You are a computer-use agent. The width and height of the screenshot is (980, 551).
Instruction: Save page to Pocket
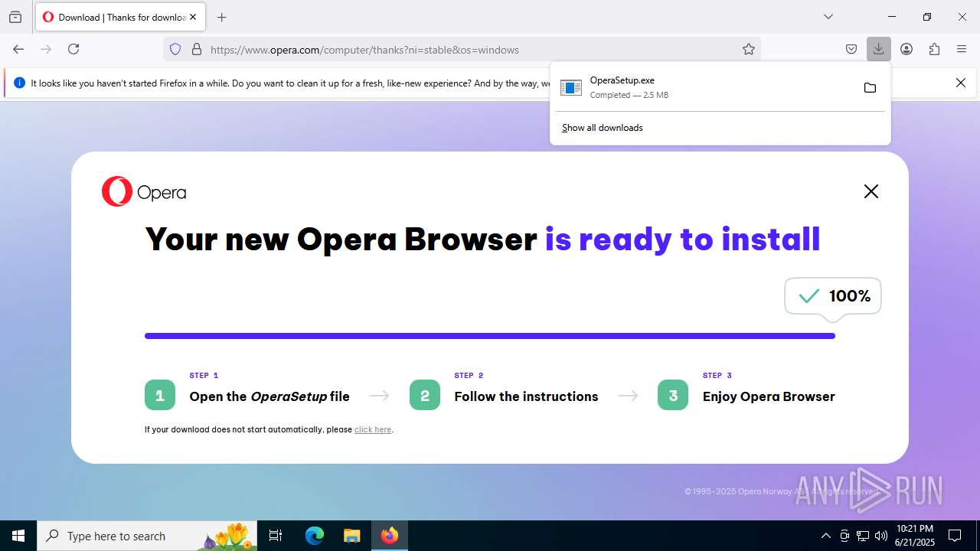(x=851, y=49)
